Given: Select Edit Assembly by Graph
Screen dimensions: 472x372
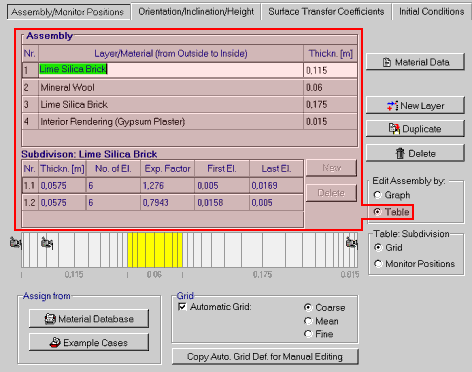Looking at the screenshot, I should [x=392, y=195].
